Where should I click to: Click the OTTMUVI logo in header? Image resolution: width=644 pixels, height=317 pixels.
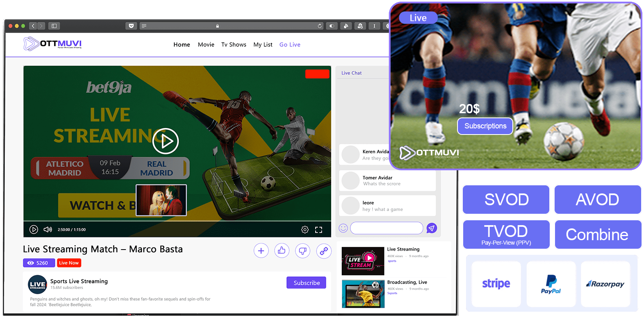[52, 43]
